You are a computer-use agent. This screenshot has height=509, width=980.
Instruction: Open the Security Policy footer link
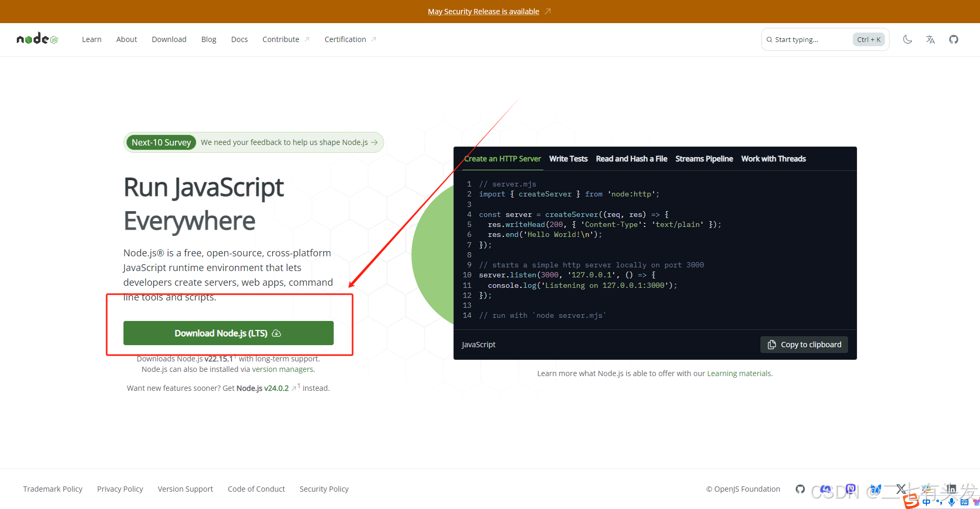pyautogui.click(x=324, y=489)
